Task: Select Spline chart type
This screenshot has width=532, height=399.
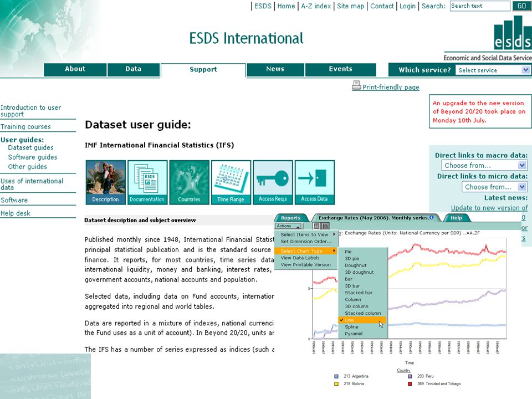Action: point(362,327)
